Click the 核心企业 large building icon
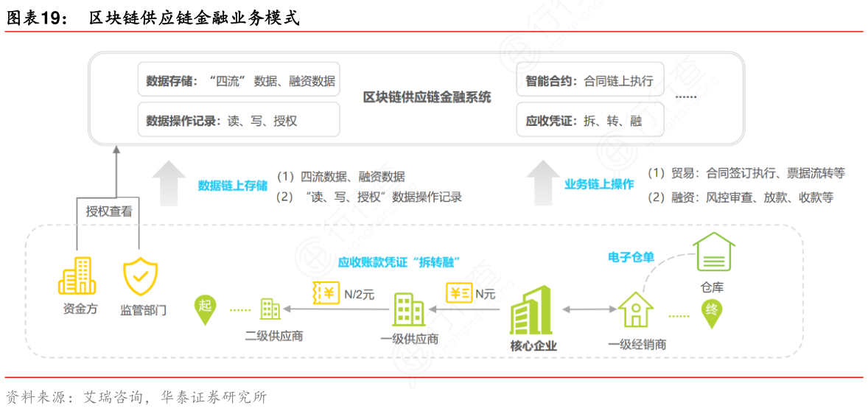The height and width of the screenshot is (414, 868). pyautogui.click(x=531, y=309)
